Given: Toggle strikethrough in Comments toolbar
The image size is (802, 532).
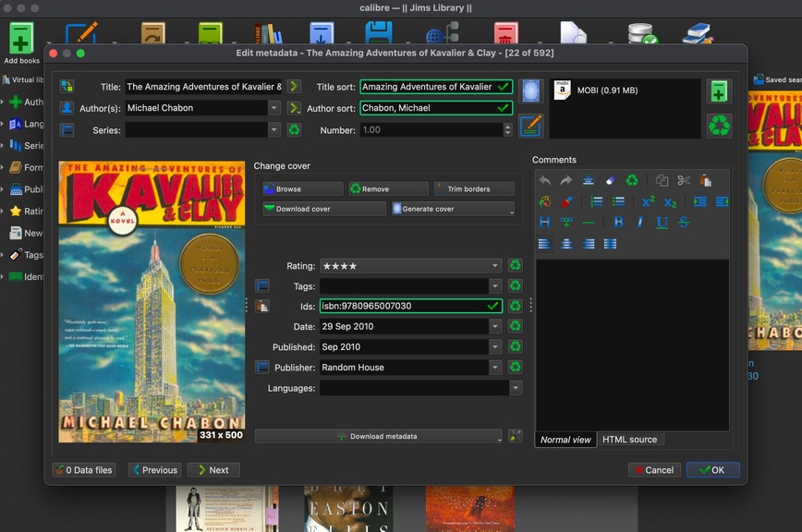Looking at the screenshot, I should pyautogui.click(x=684, y=223).
